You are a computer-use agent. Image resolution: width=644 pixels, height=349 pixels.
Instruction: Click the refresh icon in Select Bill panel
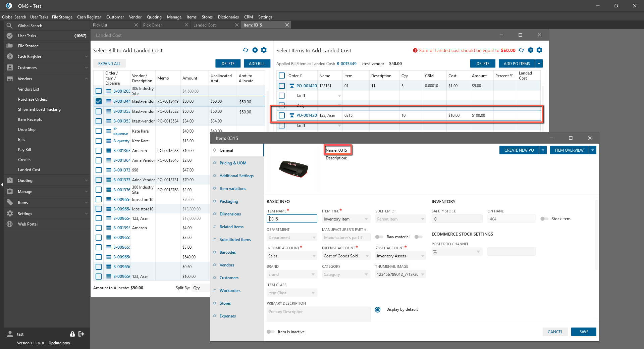(246, 50)
